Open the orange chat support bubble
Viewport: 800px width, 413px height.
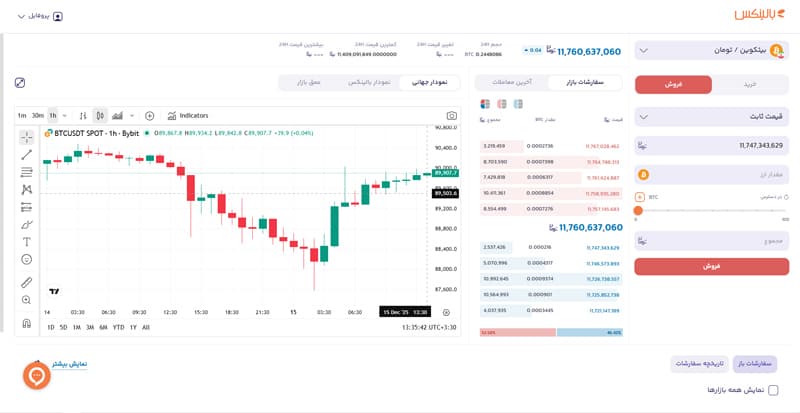coord(37,375)
